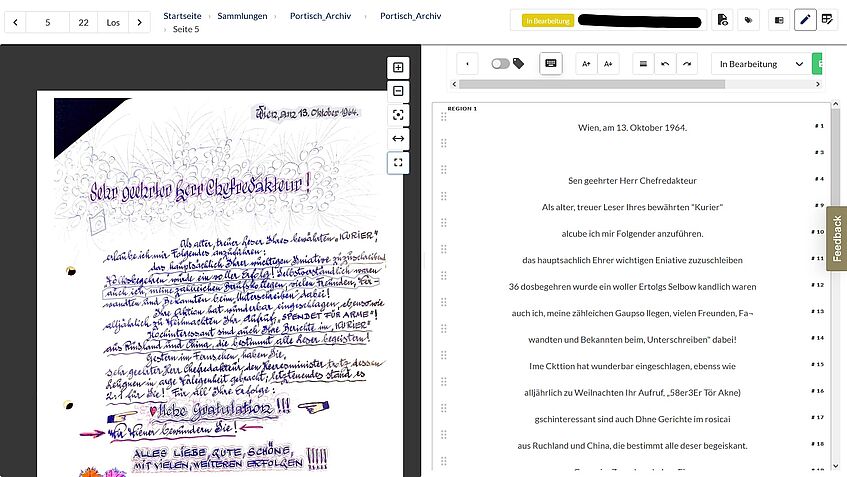
Task: Click the Los go button
Action: point(113,22)
